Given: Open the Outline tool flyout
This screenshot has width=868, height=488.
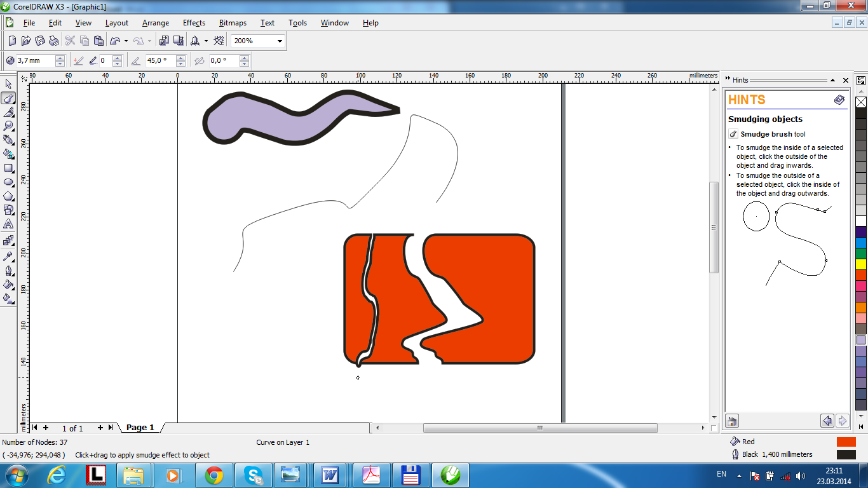Looking at the screenshot, I should coord(8,271).
